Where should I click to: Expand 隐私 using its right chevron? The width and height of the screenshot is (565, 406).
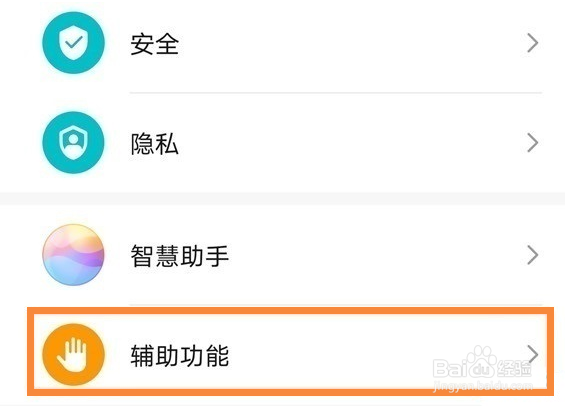[533, 143]
